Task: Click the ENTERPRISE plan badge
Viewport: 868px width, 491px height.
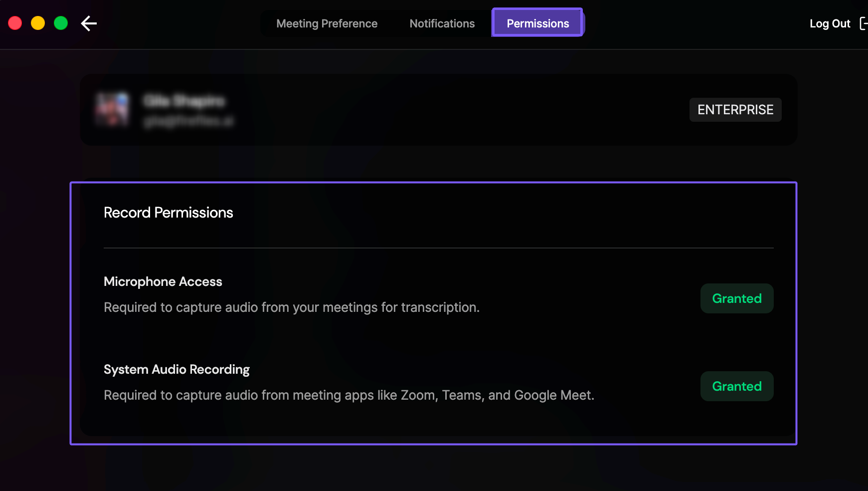Action: click(x=735, y=110)
